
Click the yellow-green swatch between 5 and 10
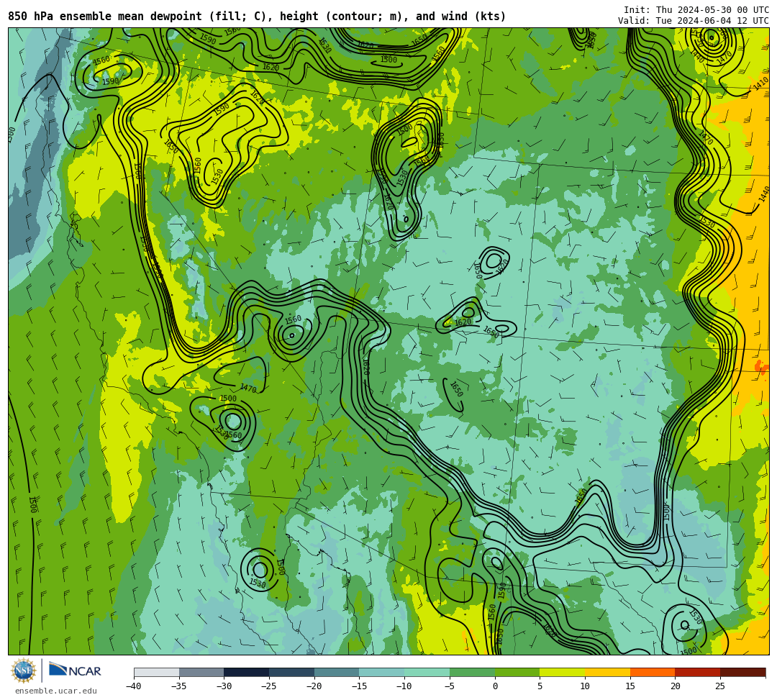(563, 672)
